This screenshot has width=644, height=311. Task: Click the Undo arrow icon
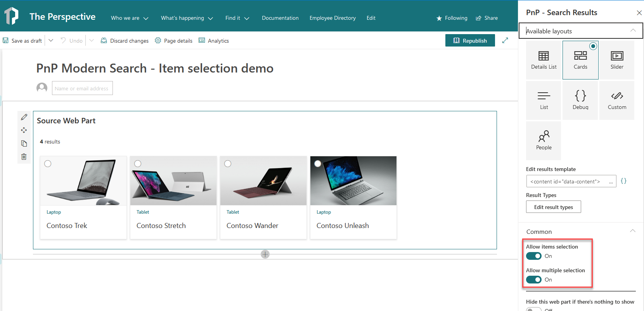(63, 40)
